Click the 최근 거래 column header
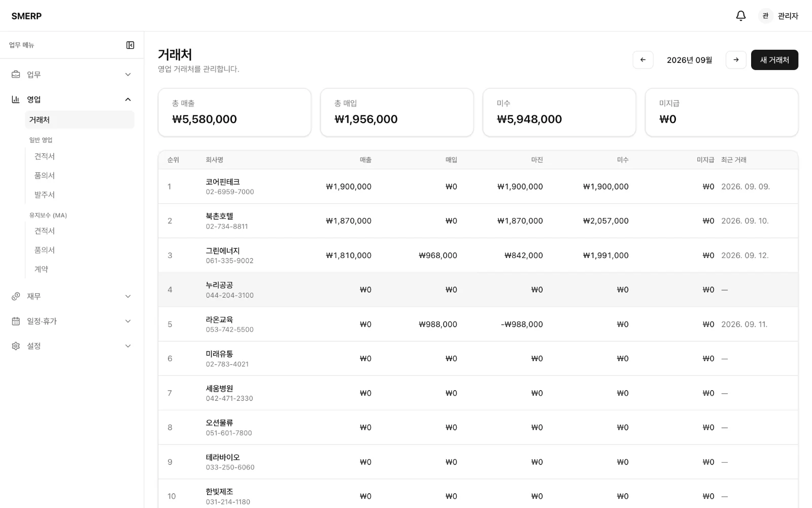 (x=734, y=160)
